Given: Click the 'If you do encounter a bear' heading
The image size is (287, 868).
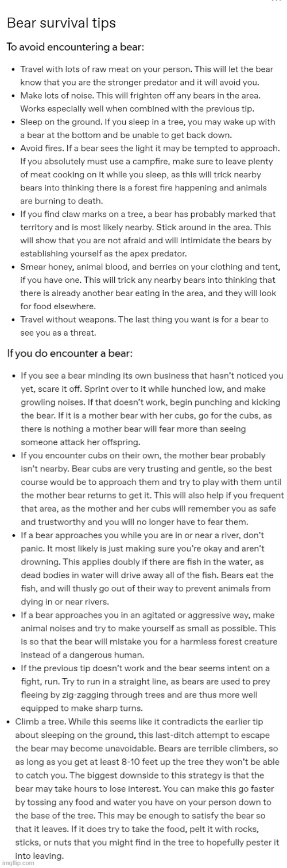Looking at the screenshot, I should click(70, 353).
